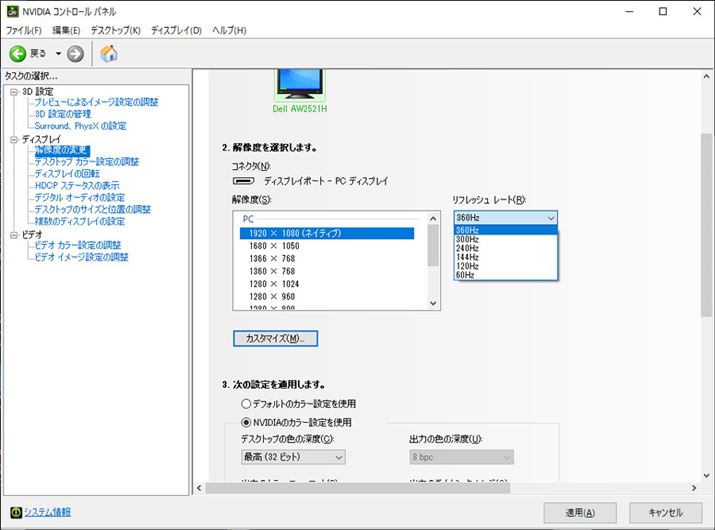Click the 適用(A) apply button
The image size is (715, 530).
coord(580,513)
